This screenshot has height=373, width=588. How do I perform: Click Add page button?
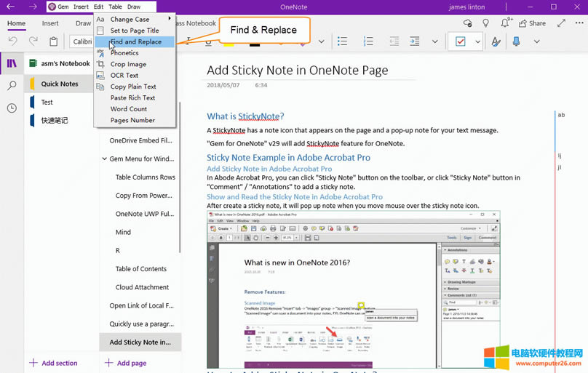pos(125,363)
